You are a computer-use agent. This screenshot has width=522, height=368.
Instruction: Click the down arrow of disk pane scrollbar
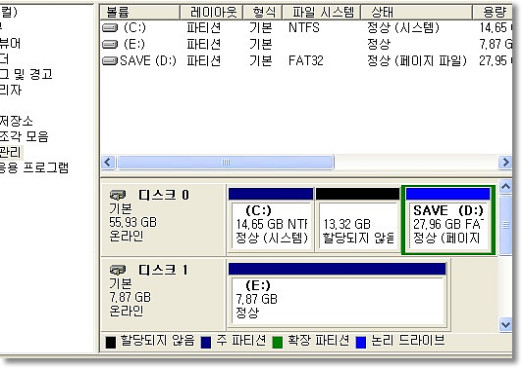[506, 324]
